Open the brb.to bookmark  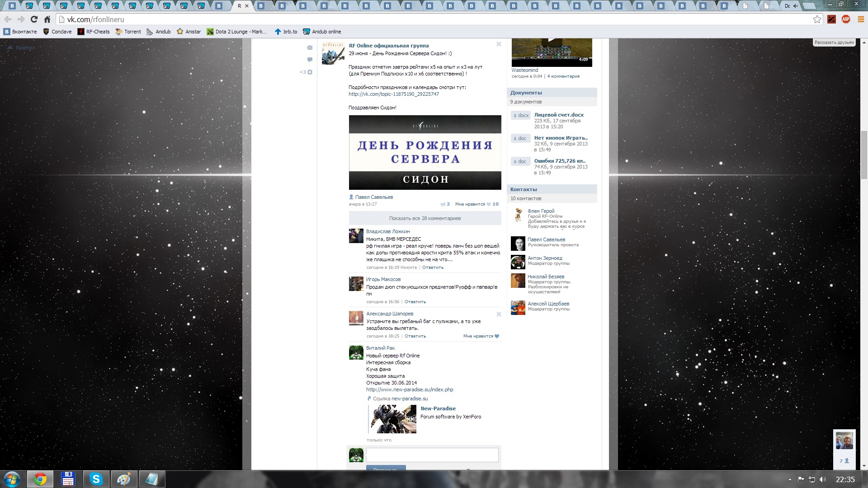286,32
